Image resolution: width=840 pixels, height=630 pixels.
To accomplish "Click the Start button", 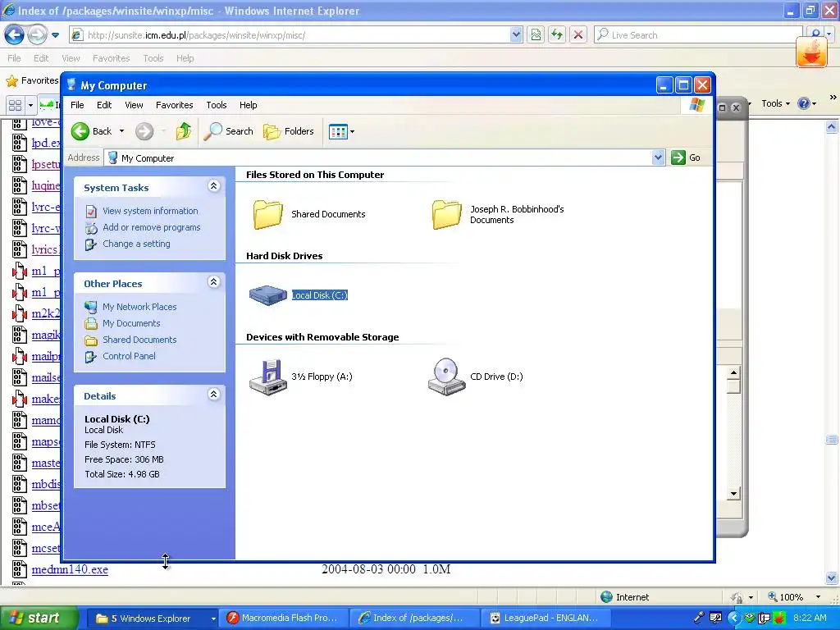I will point(38,619).
